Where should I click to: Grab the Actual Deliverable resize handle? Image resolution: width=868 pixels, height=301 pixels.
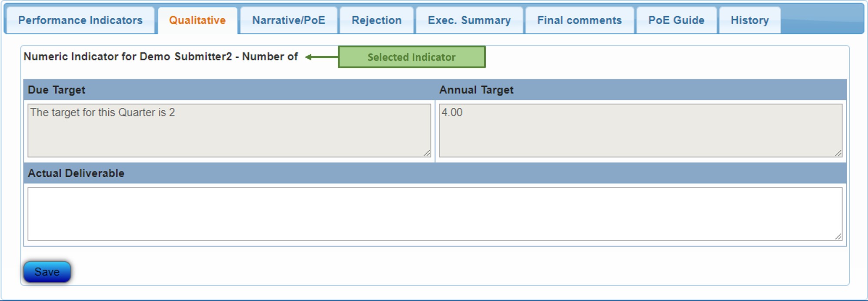point(838,237)
